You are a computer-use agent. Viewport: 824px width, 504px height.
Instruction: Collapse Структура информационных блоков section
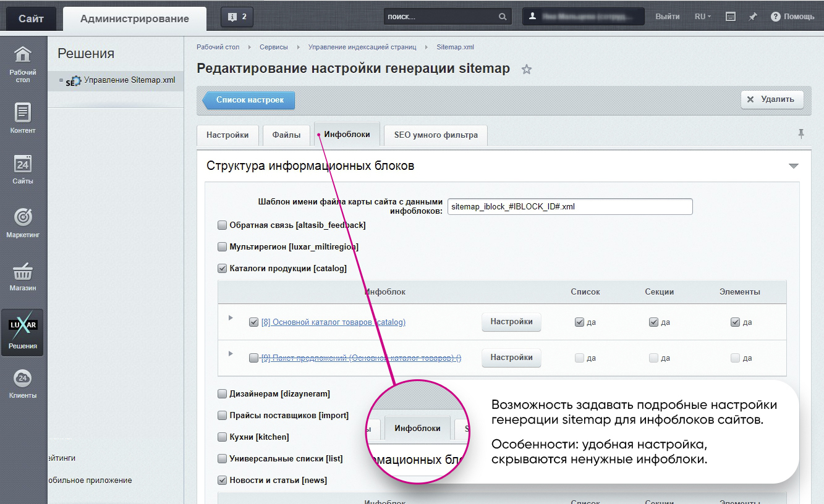pyautogui.click(x=794, y=166)
